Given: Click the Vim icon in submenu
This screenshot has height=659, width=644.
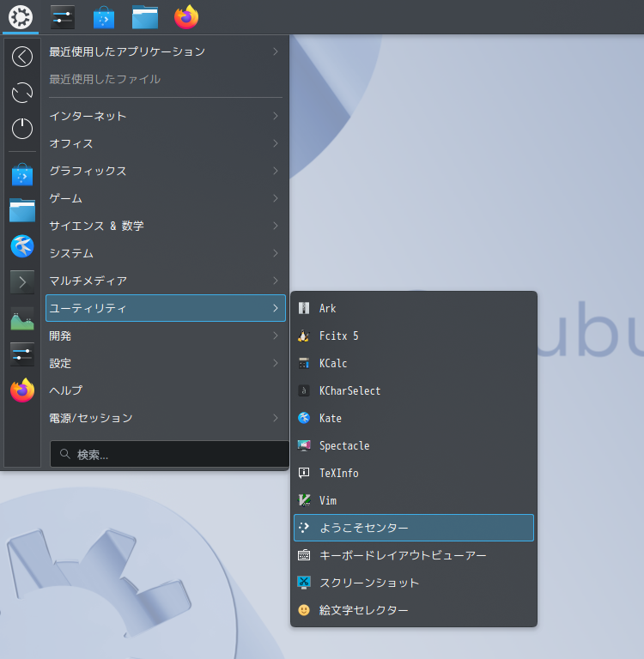Looking at the screenshot, I should [304, 500].
